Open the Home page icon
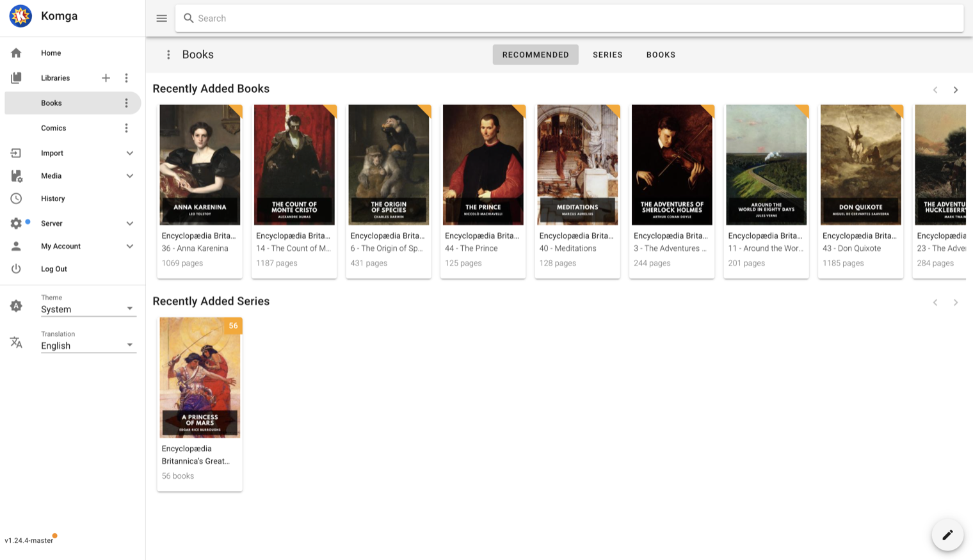The width and height of the screenshot is (973, 560). pos(16,53)
